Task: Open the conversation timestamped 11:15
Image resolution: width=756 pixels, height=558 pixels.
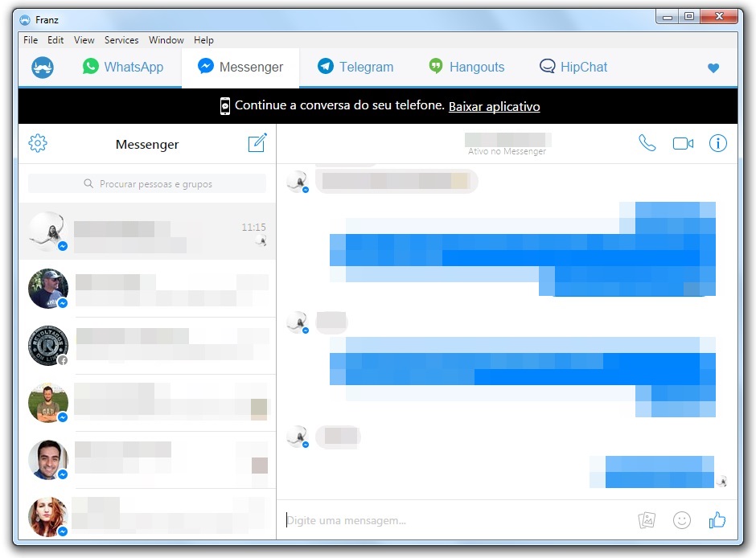Action: pyautogui.click(x=147, y=232)
